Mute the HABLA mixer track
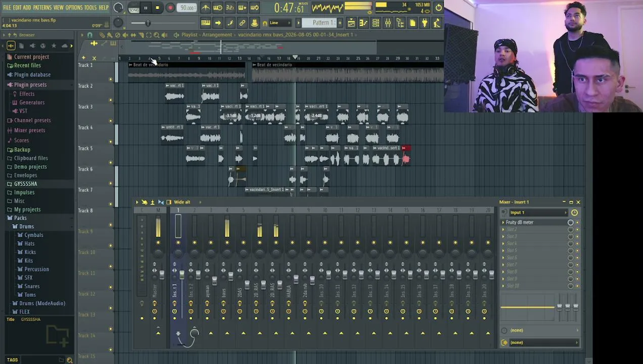The image size is (643, 364). 292,243
